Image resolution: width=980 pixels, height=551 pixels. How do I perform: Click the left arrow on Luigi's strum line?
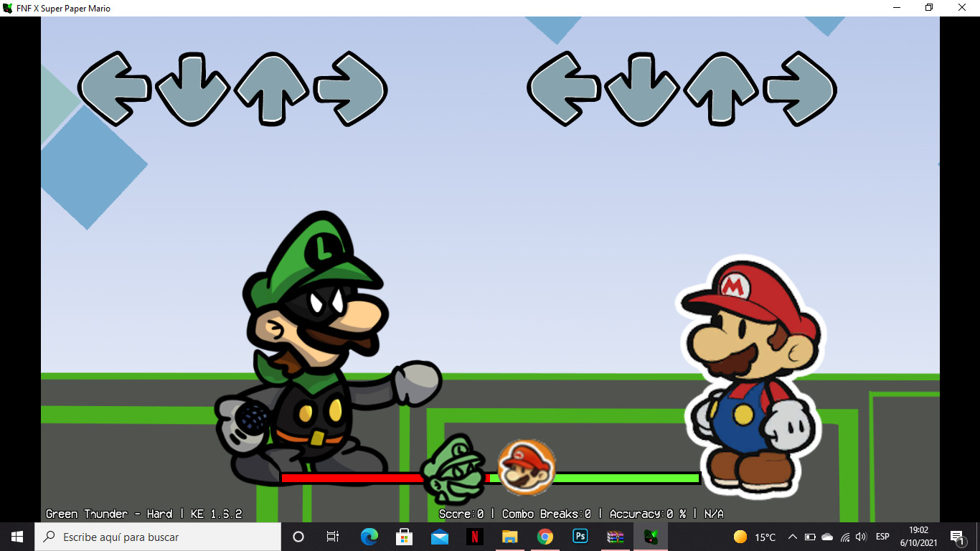113,88
